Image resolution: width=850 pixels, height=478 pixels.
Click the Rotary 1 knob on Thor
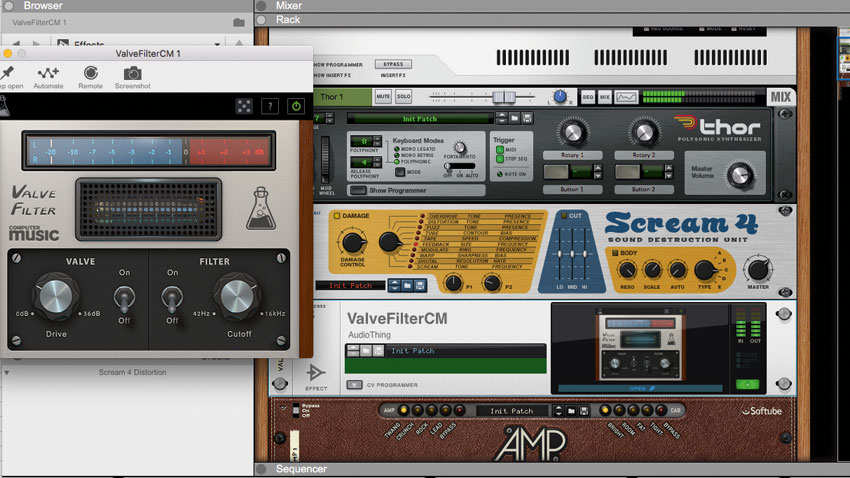[x=572, y=132]
